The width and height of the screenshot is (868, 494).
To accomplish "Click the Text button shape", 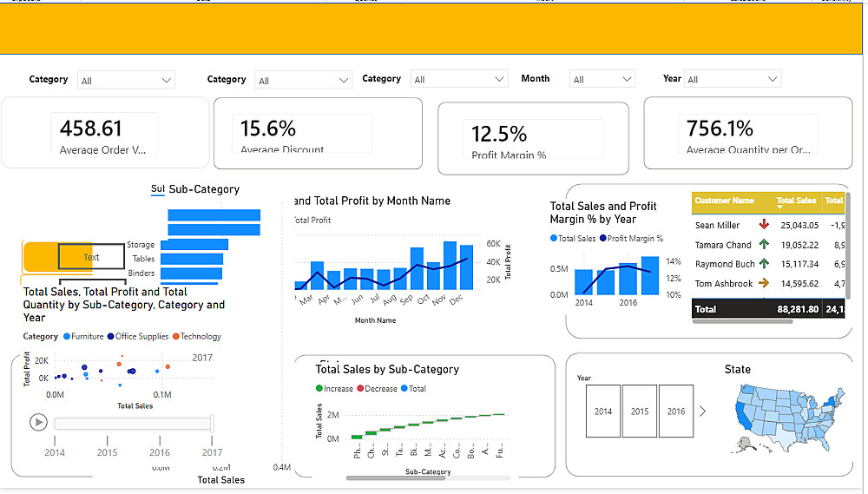I will [91, 257].
